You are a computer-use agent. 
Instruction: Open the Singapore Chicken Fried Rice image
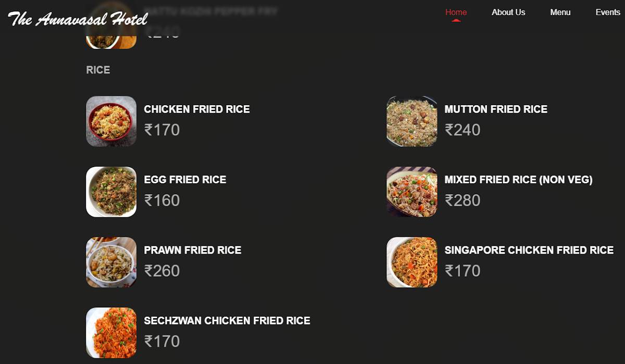tap(411, 262)
